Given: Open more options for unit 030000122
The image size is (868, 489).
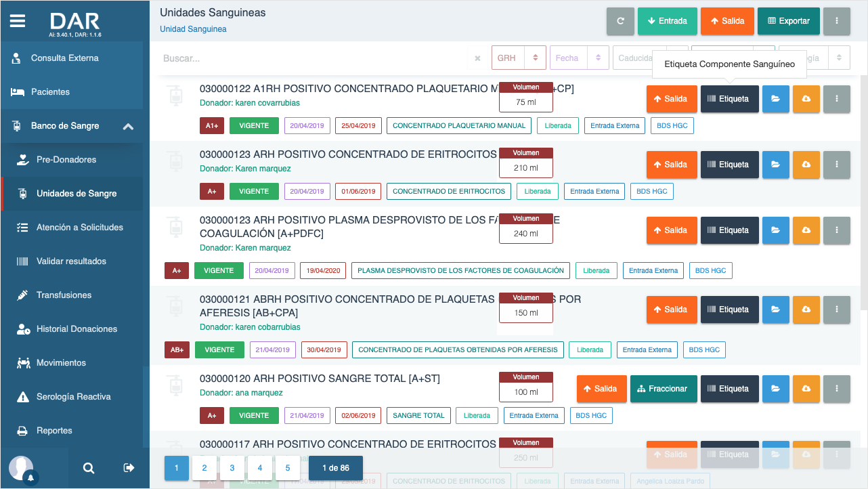Looking at the screenshot, I should (x=837, y=99).
